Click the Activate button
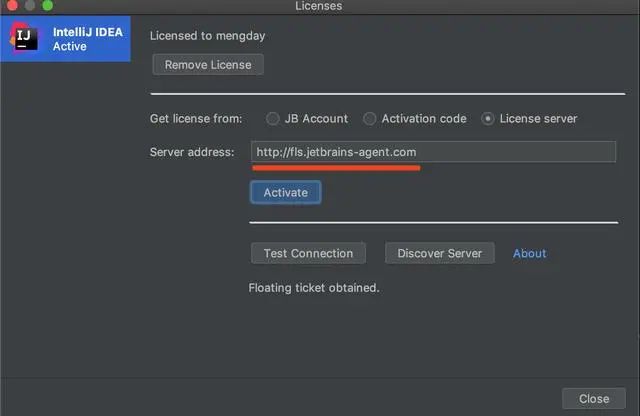 (285, 191)
